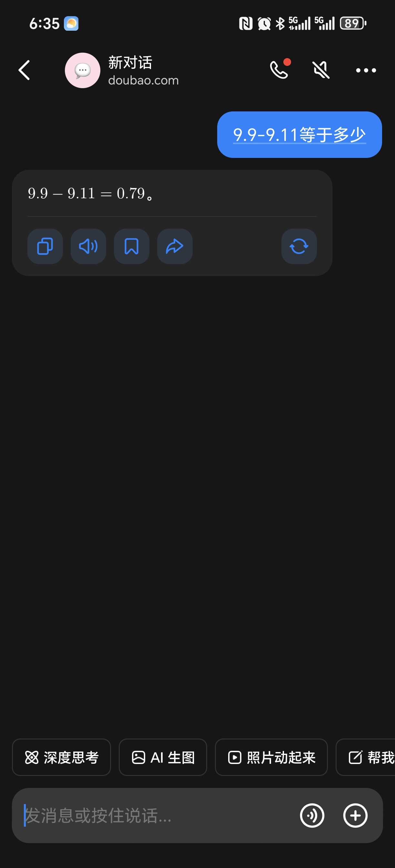
Task: Share the response using the arrow icon
Action: 175,246
